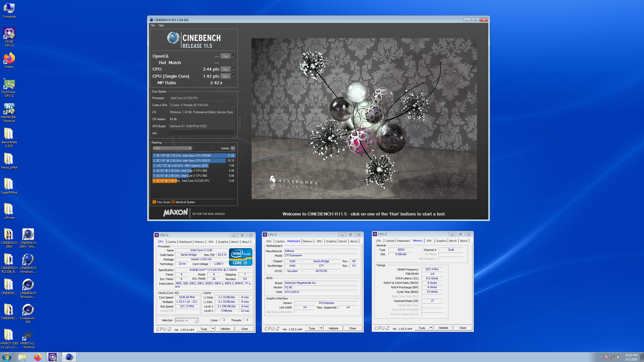This screenshot has height=362, width=644.
Task: Switch to CPU-Z taskbar button
Action: (53, 357)
